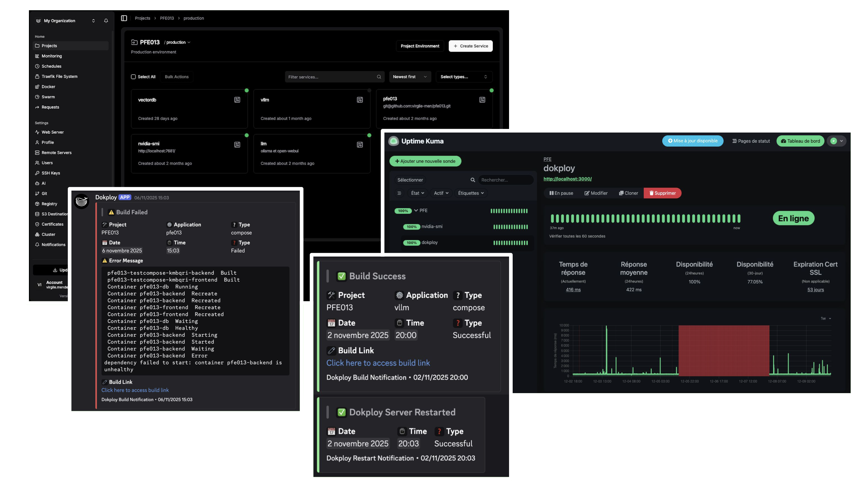
Task: Click the Create Service button
Action: (x=470, y=46)
